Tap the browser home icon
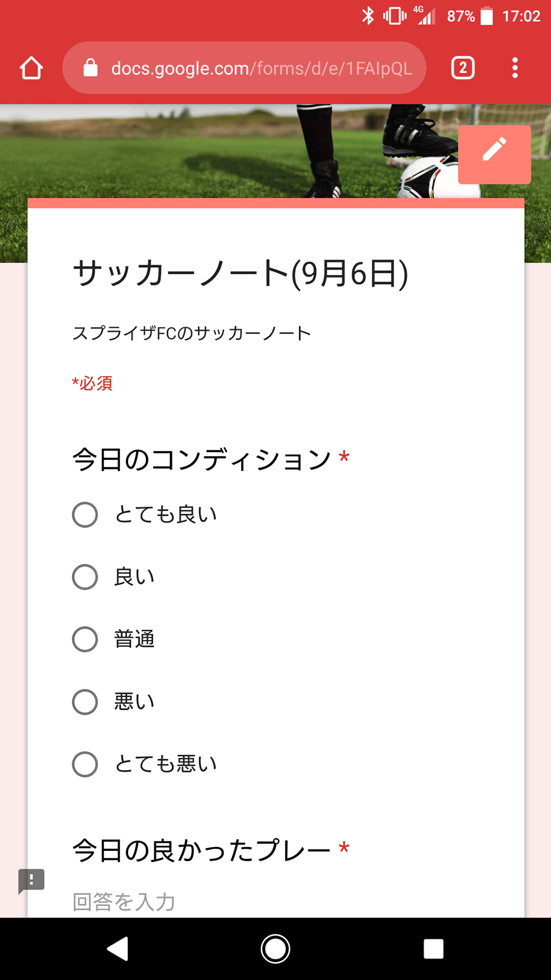 click(x=31, y=68)
